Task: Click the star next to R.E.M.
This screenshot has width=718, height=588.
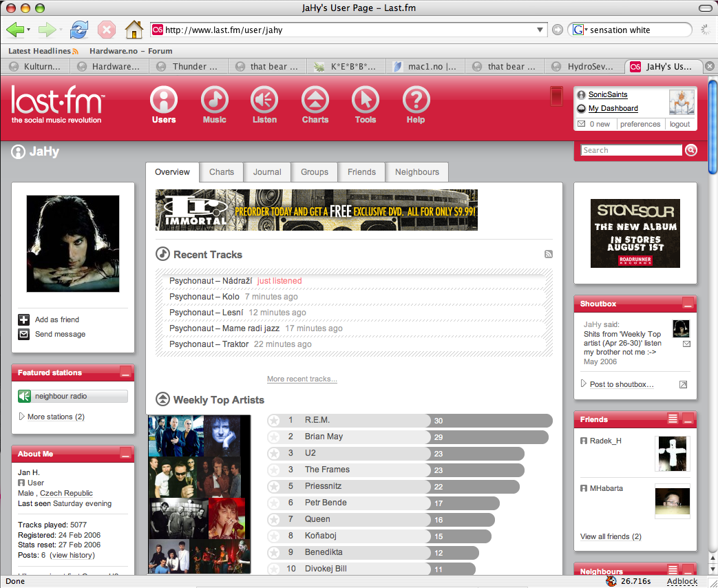Action: coord(274,421)
